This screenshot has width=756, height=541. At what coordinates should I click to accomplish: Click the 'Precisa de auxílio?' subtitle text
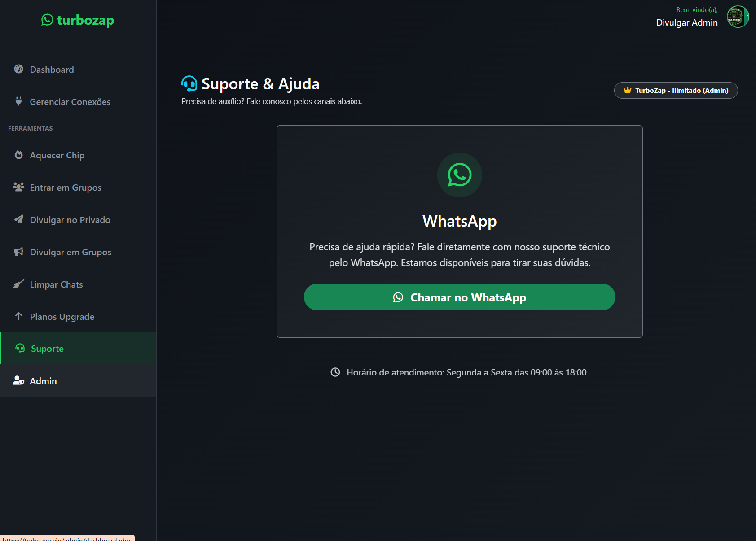(x=272, y=101)
